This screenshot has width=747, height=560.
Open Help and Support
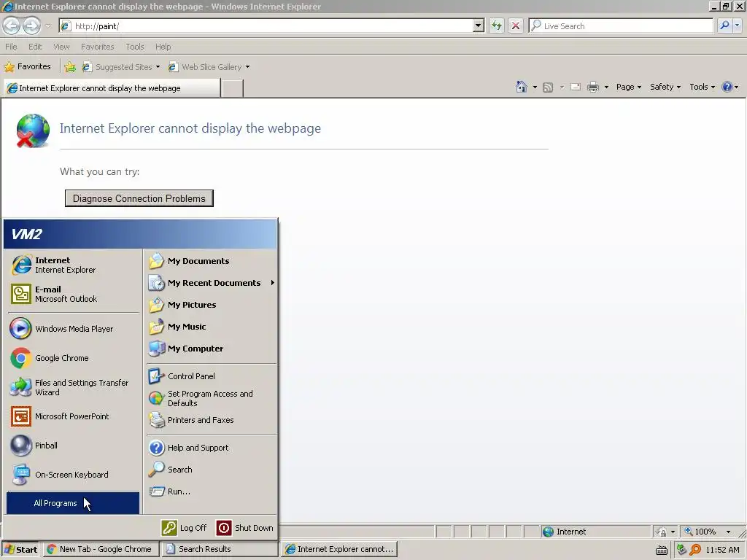coord(211,448)
